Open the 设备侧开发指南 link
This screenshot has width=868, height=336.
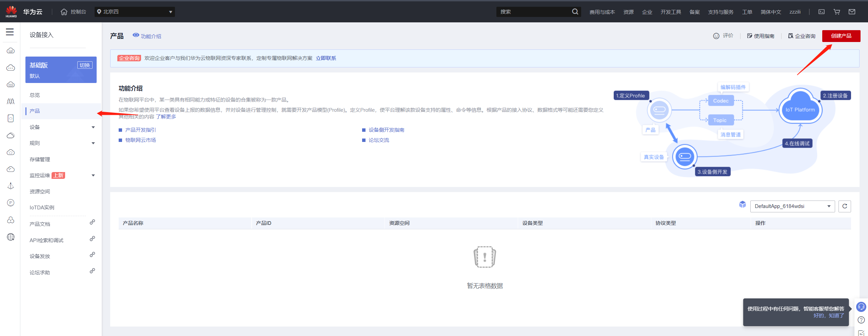[x=387, y=130]
